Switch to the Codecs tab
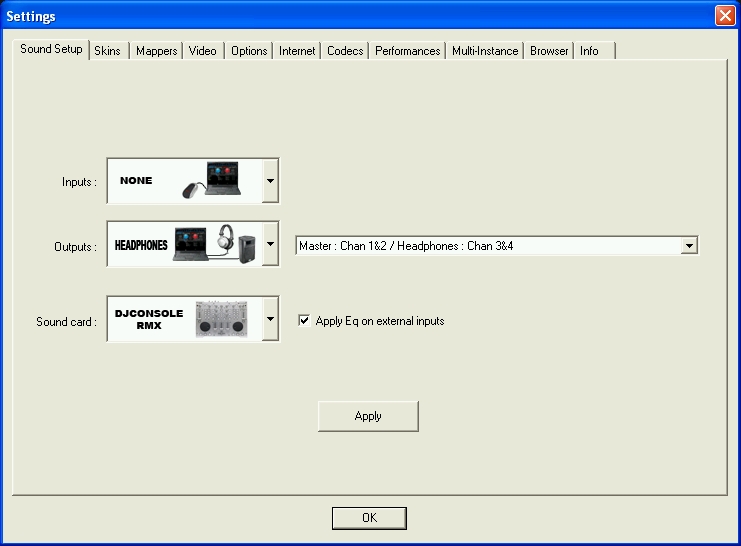Viewport: 741px width, 546px height. (345, 51)
